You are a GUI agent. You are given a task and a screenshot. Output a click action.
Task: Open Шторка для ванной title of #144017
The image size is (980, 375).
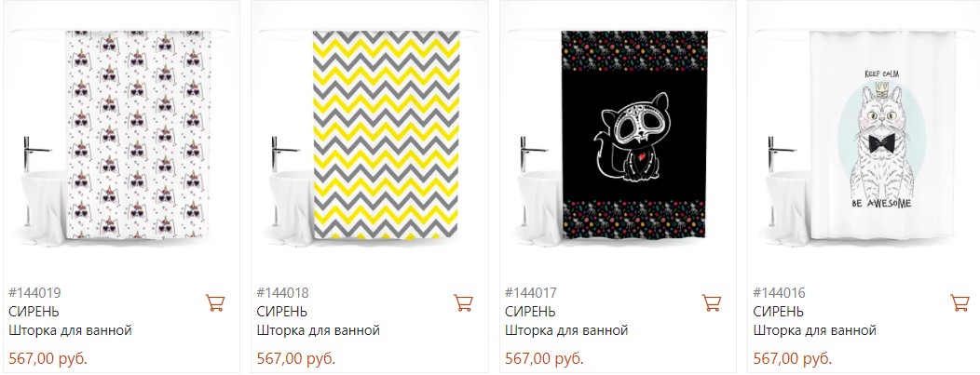(x=566, y=330)
